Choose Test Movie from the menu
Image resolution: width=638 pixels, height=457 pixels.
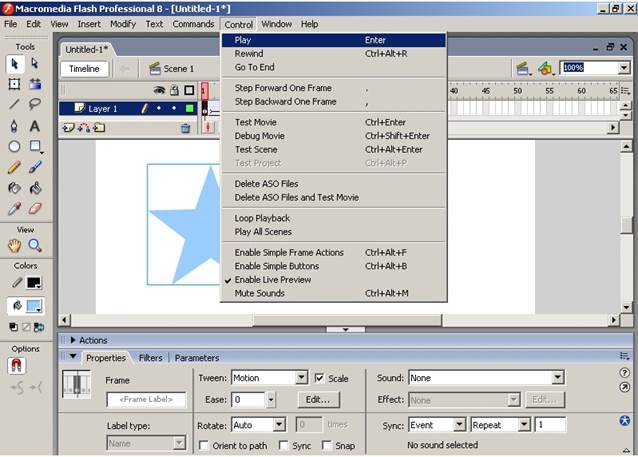coord(334,122)
